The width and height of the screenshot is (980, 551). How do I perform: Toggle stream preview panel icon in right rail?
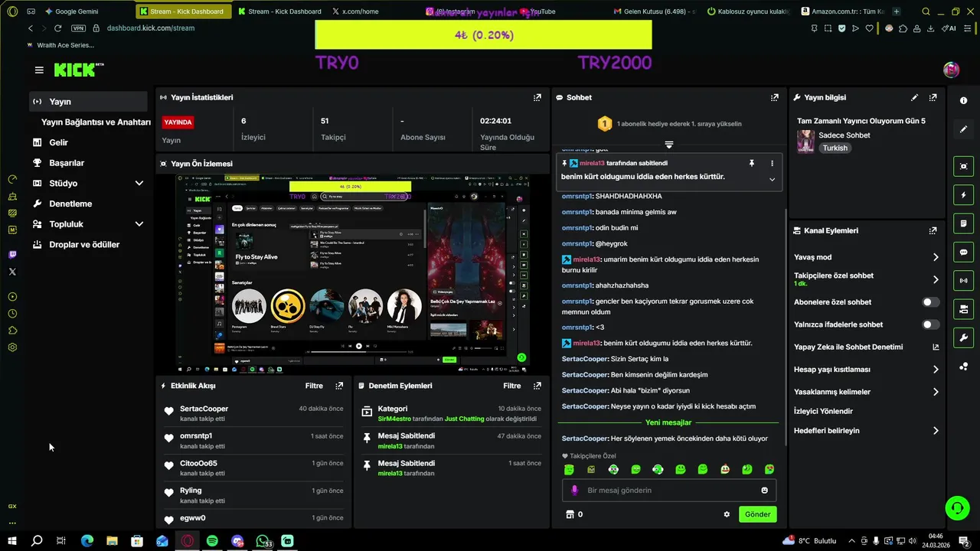963,166
